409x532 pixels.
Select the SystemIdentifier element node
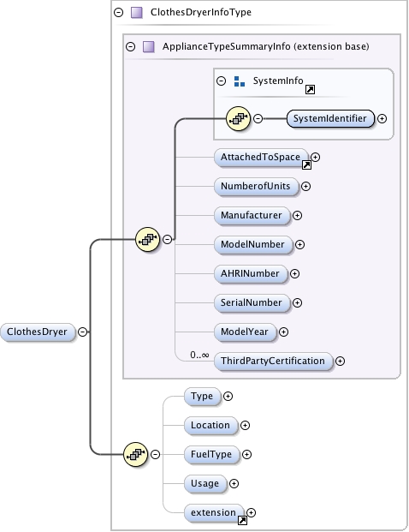click(330, 118)
